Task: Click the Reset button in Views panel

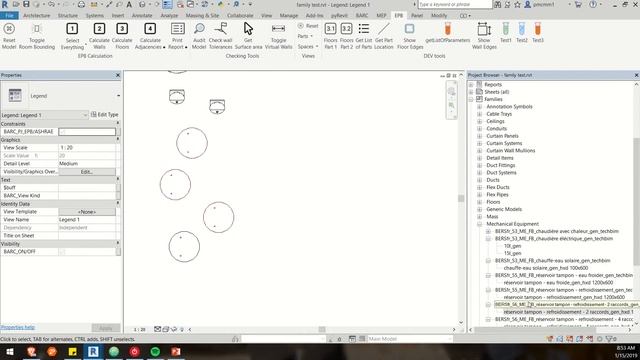Action: (308, 26)
